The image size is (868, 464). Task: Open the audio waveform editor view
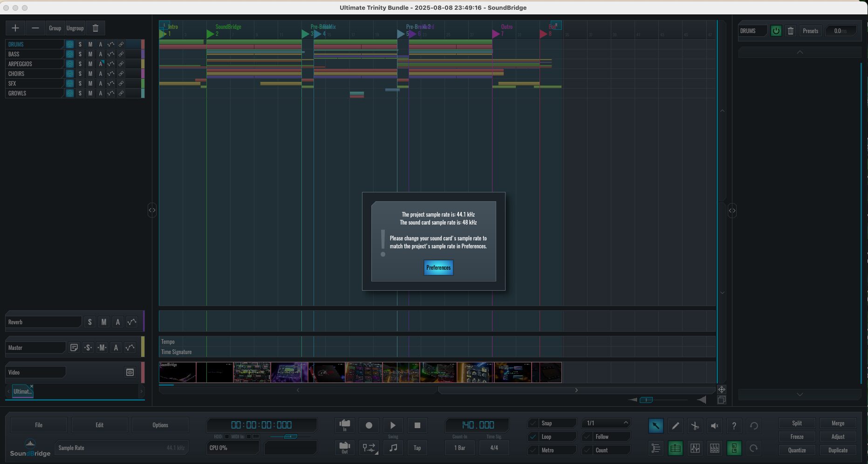(695, 448)
